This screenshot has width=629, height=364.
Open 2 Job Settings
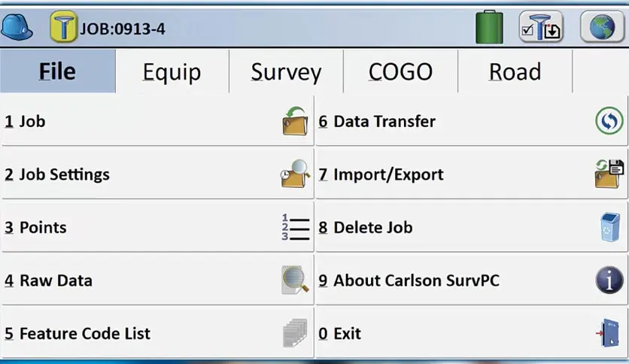tap(157, 174)
